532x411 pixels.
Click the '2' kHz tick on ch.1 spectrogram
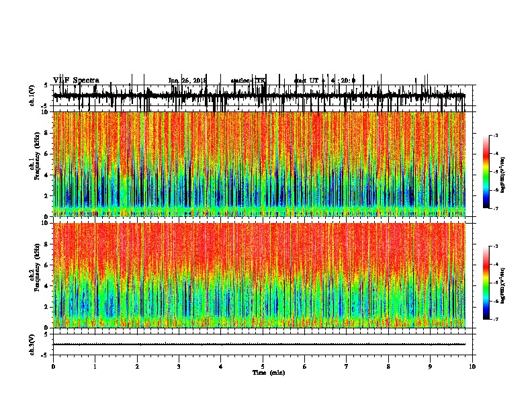coord(47,195)
